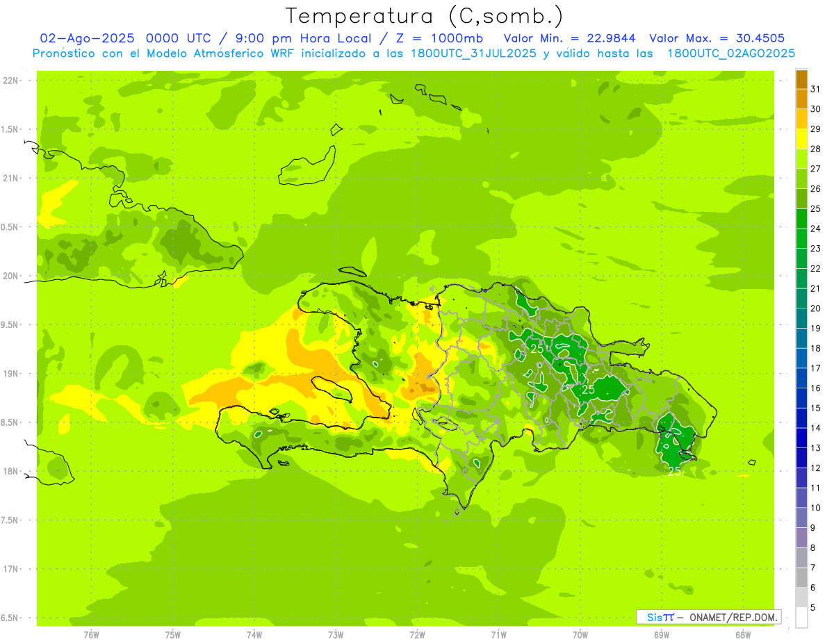This screenshot has width=834, height=644.
Task: Click the '0.5N' latitude label
Action: [x=10, y=227]
